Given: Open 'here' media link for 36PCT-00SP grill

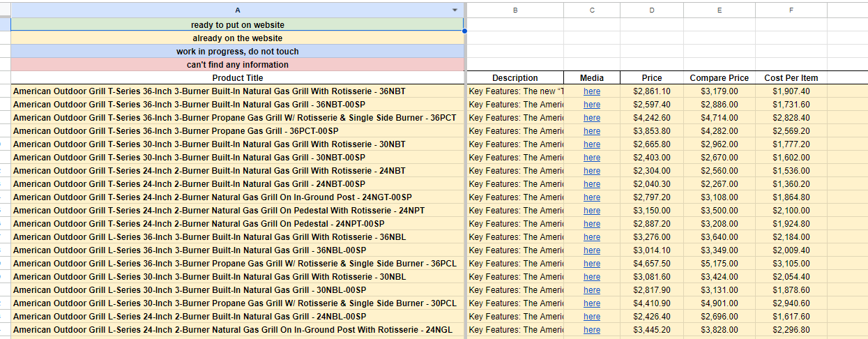Looking at the screenshot, I should tap(592, 131).
